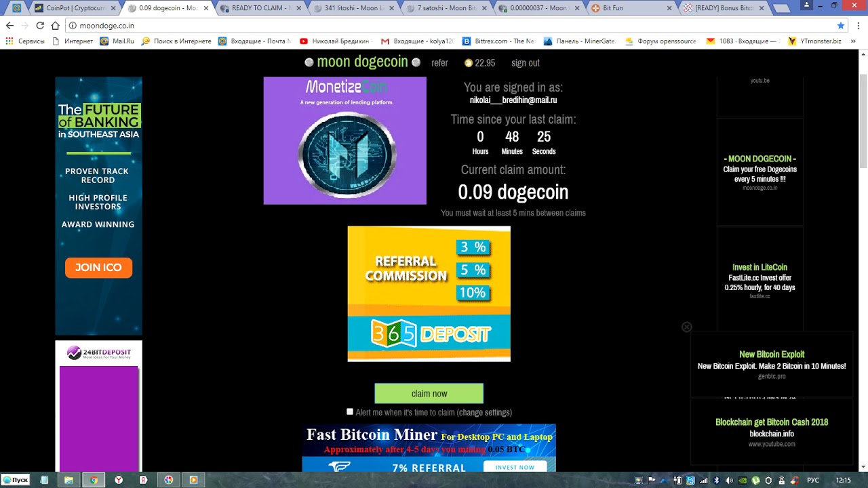Close the floating ad popup

click(686, 327)
